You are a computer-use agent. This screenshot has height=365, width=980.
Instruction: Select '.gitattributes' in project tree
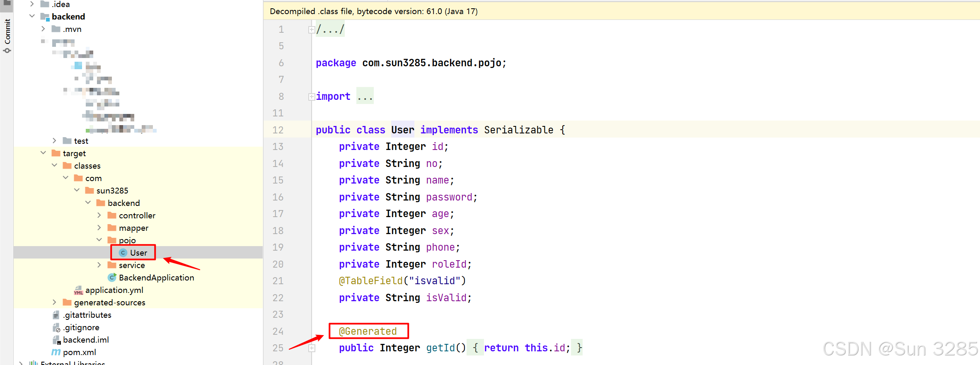[87, 315]
